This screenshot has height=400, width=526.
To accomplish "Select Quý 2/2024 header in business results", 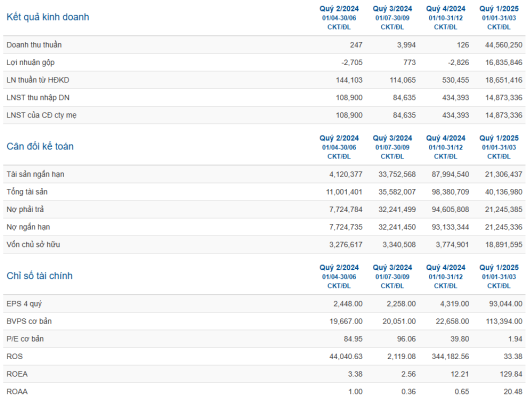I will (x=339, y=9).
